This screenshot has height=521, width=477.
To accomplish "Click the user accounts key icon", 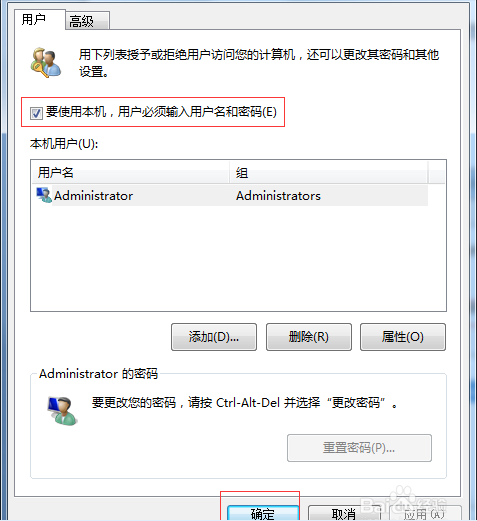I will pyautogui.click(x=46, y=63).
